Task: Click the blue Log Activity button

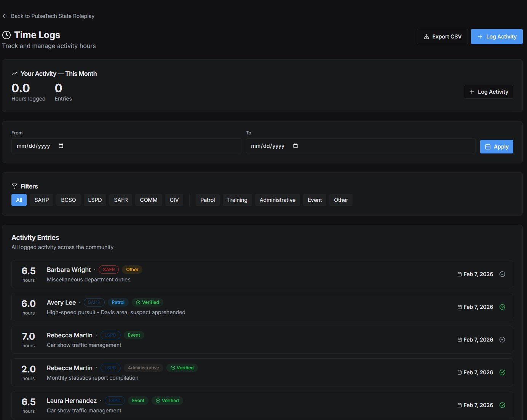Action: tap(497, 37)
